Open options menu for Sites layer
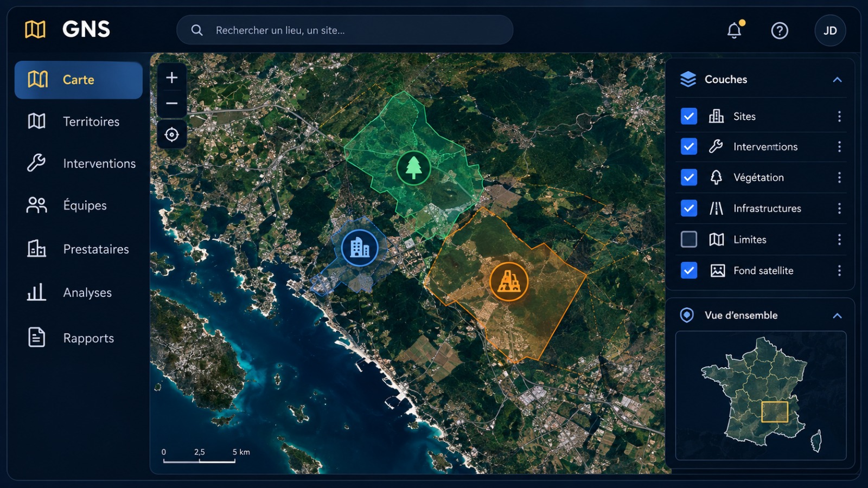The height and width of the screenshot is (488, 868). pyautogui.click(x=839, y=116)
